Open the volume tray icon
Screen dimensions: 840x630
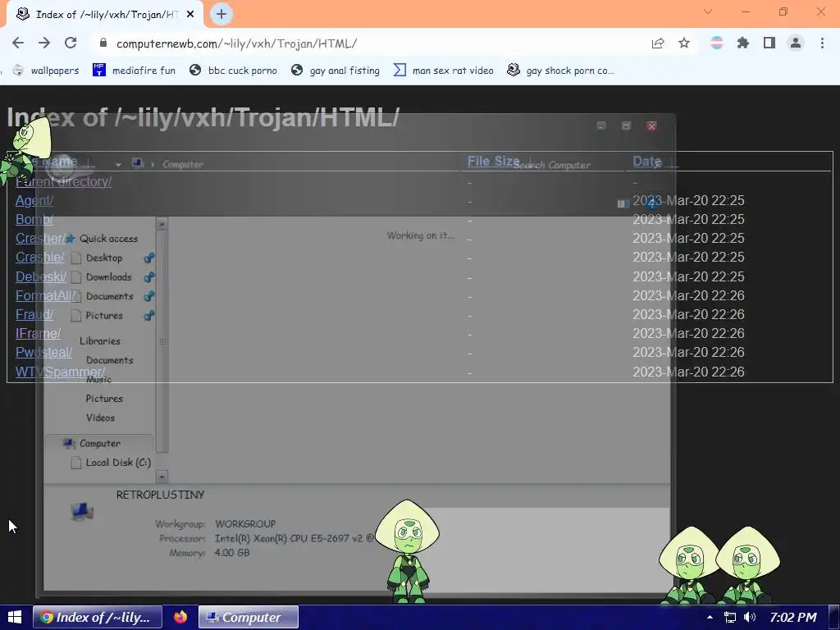pyautogui.click(x=750, y=617)
